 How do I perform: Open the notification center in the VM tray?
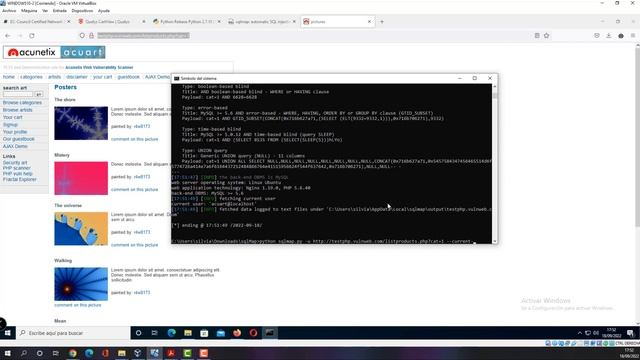pyautogui.click(x=630, y=333)
